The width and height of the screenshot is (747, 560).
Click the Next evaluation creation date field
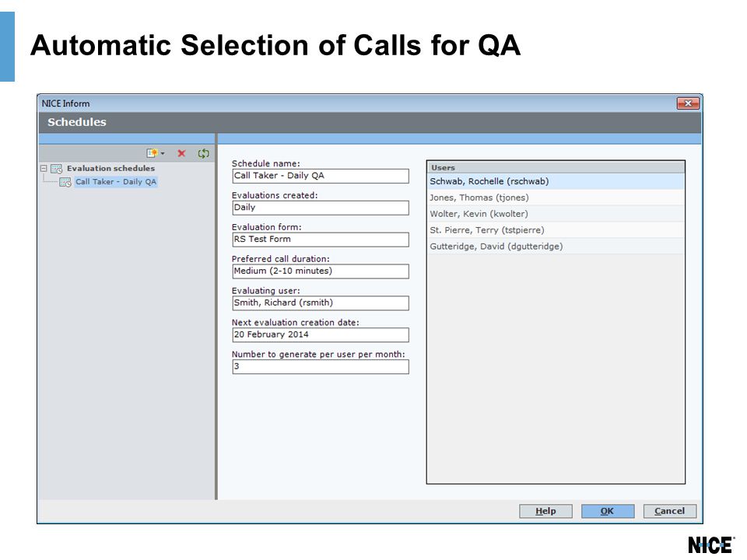[321, 334]
